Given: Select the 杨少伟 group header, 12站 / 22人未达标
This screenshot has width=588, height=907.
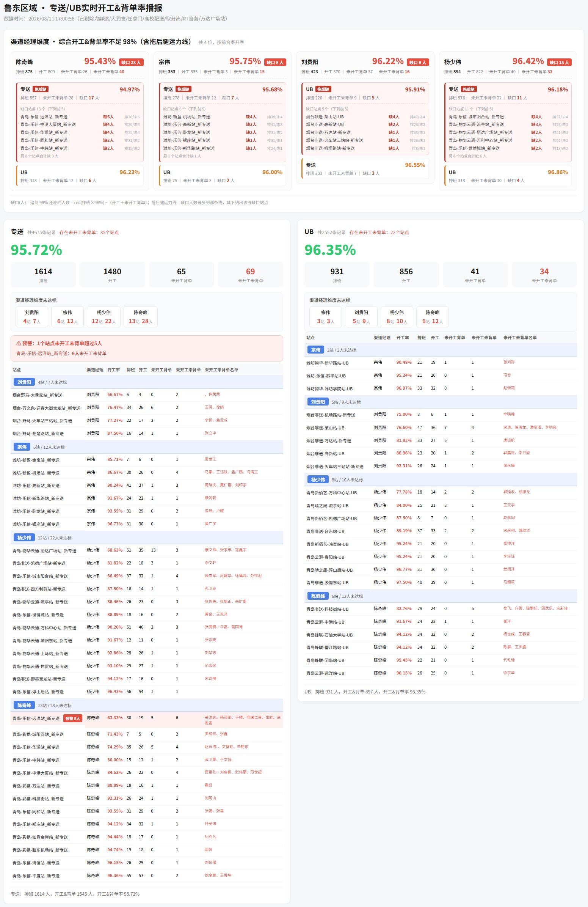Looking at the screenshot, I should click(147, 538).
